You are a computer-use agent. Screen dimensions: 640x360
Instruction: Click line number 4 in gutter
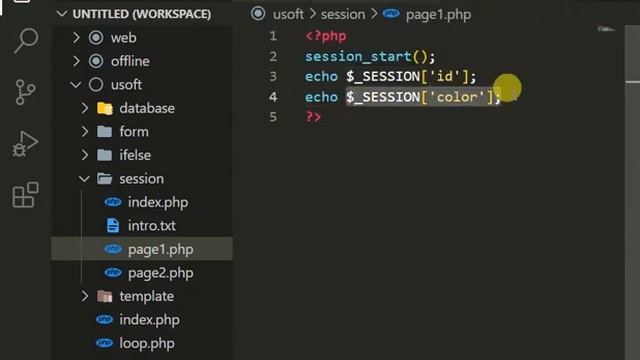[x=273, y=97]
